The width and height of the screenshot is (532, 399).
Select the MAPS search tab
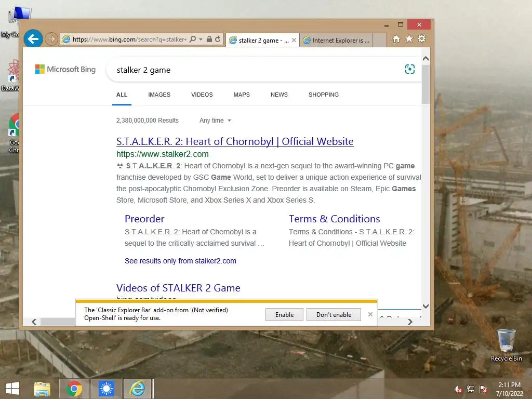(242, 95)
